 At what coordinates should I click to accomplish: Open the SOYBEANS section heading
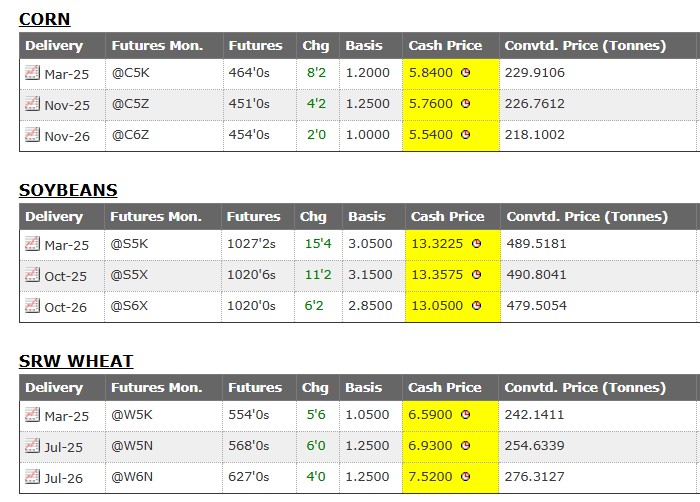pos(68,190)
